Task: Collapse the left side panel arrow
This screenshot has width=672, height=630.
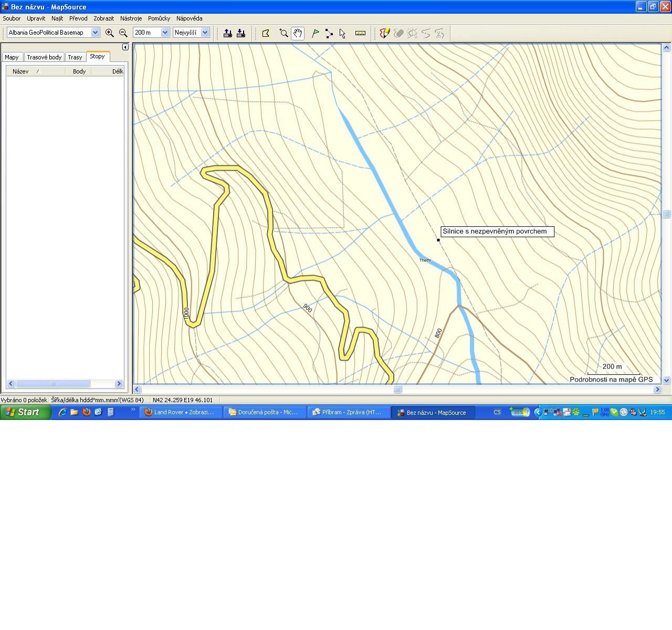Action: [125, 47]
